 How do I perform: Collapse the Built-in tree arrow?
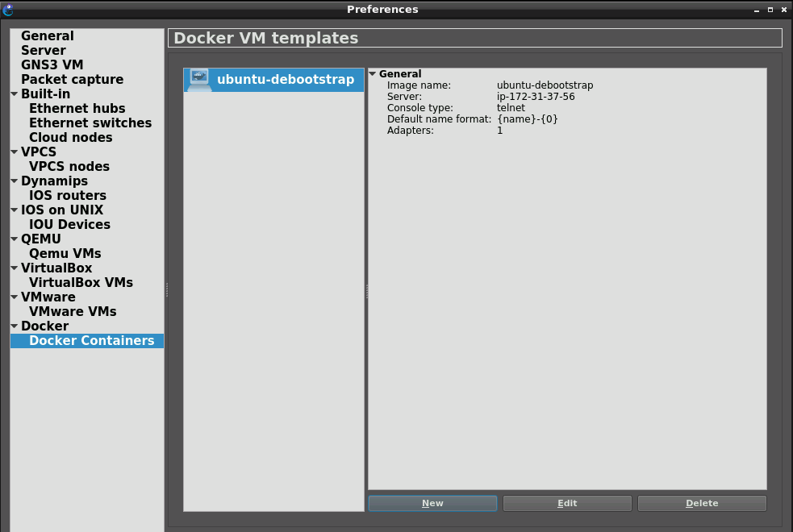15,94
